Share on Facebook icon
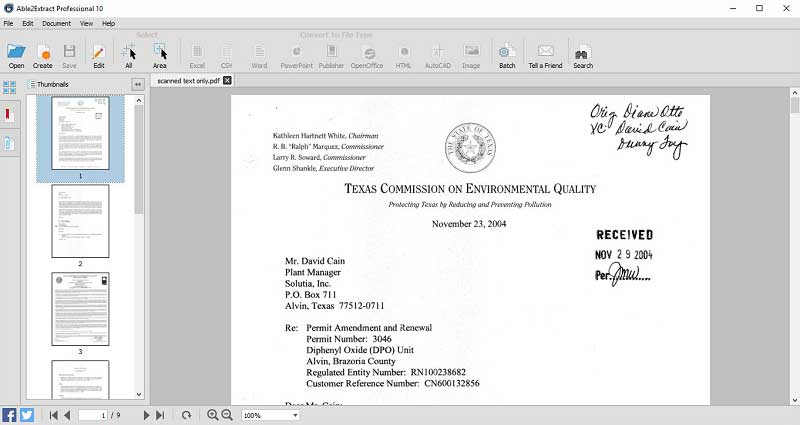Image resolution: width=800 pixels, height=425 pixels. click(x=9, y=415)
